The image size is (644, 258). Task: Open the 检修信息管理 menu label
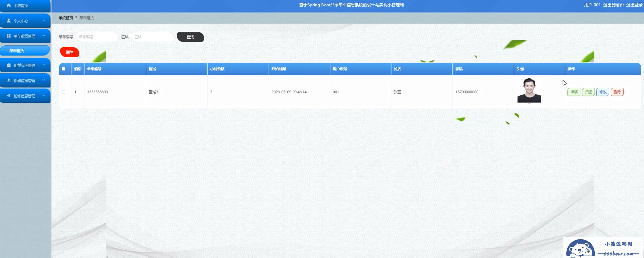coord(24,96)
